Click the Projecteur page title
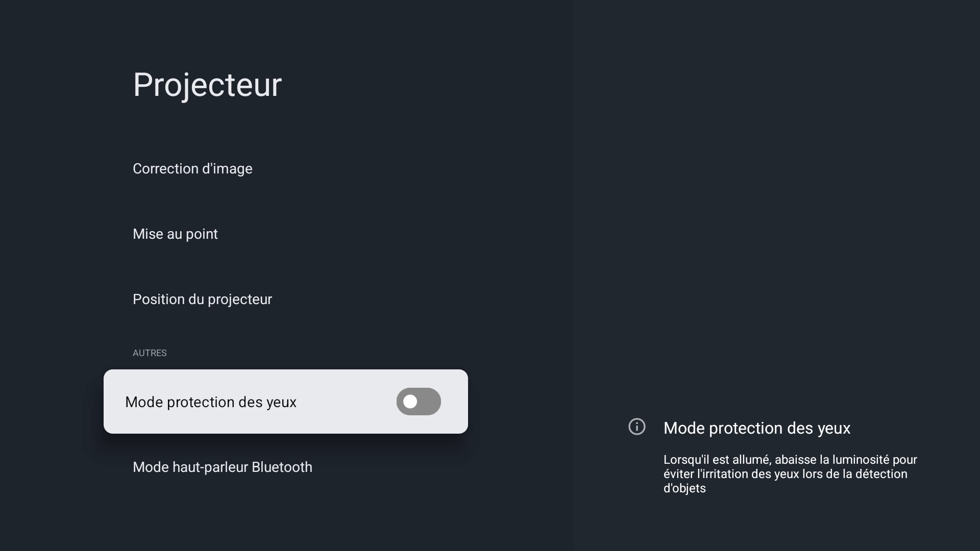Screen dimensions: 980x551 tap(207, 85)
